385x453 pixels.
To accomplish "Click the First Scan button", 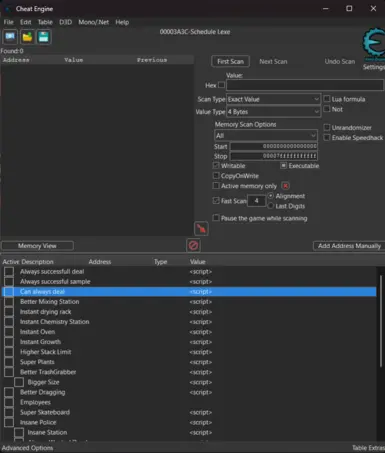I will 230,61.
